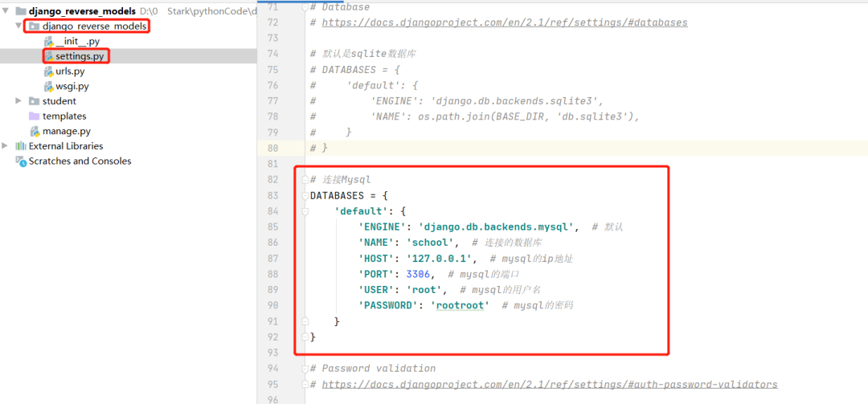Image resolution: width=868 pixels, height=404 pixels.
Task: Click the project root folder icon
Action: tap(21, 11)
